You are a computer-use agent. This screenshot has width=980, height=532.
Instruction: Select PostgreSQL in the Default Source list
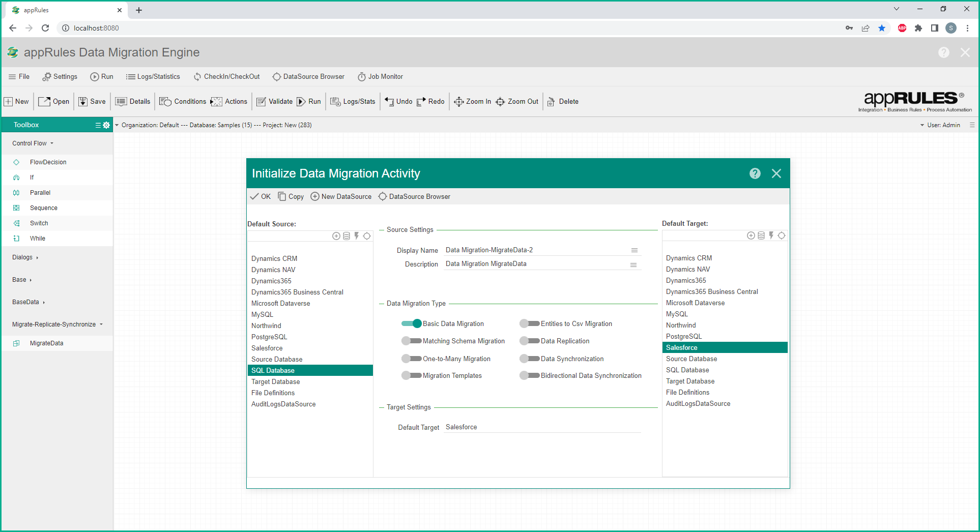tap(269, 337)
